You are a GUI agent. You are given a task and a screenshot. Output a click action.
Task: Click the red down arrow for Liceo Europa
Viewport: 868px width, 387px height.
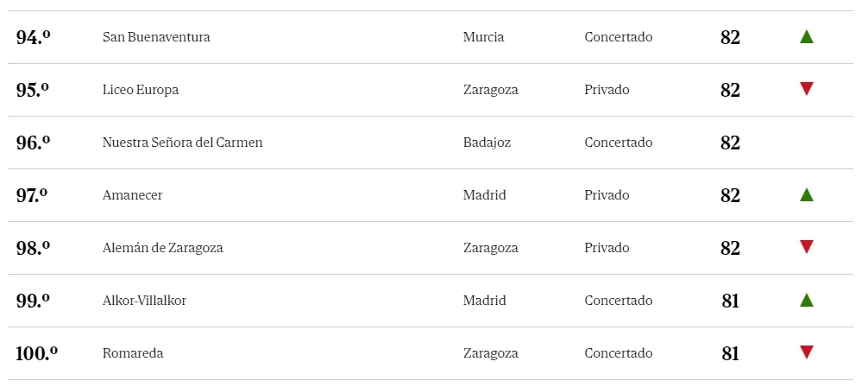click(807, 89)
